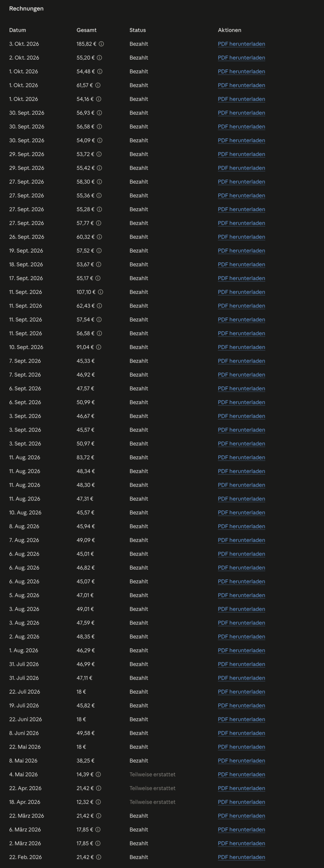The image size is (324, 868).
Task: Click info icon next to 62,43 € amount
Action: point(99,306)
